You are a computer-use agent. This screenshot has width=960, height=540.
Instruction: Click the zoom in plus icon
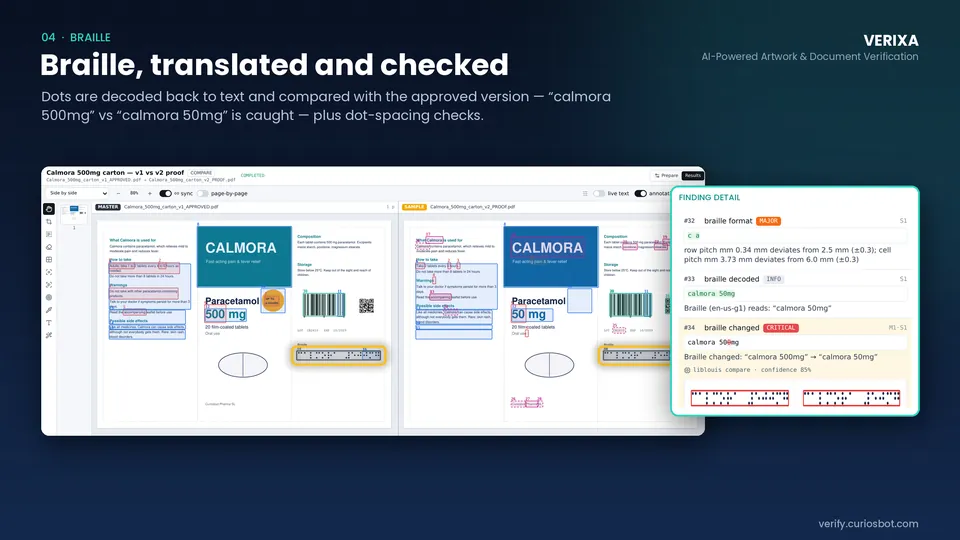(149, 193)
